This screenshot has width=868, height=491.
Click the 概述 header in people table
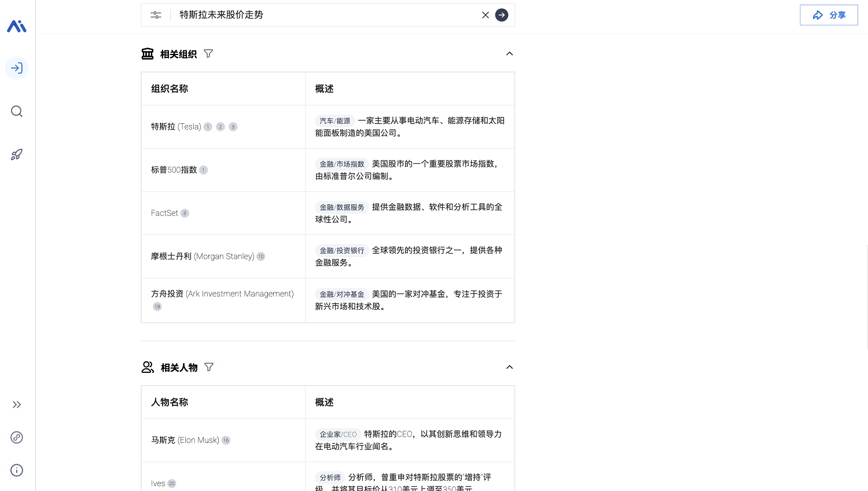click(x=324, y=402)
